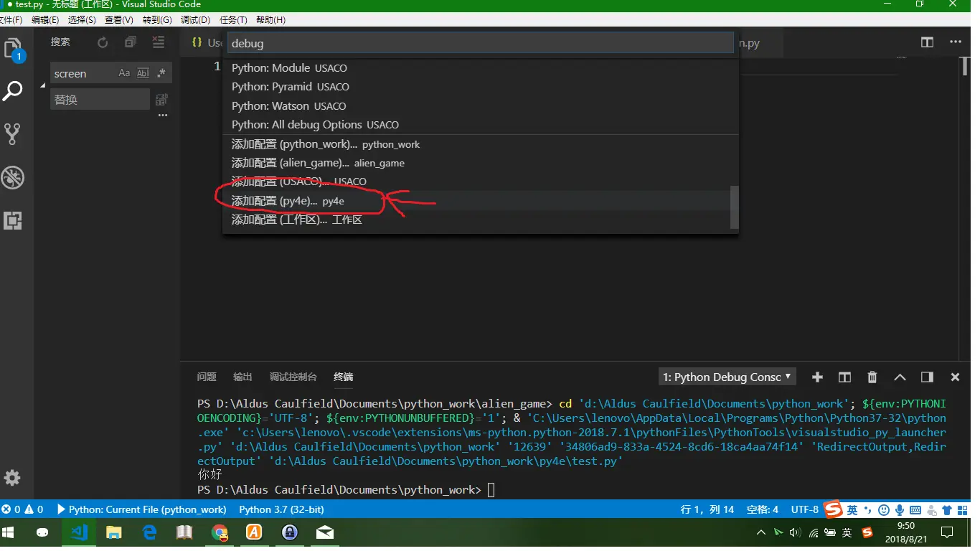This screenshot has width=980, height=551.
Task: Select 'Python: Watson USACO' configuration
Action: (x=480, y=105)
